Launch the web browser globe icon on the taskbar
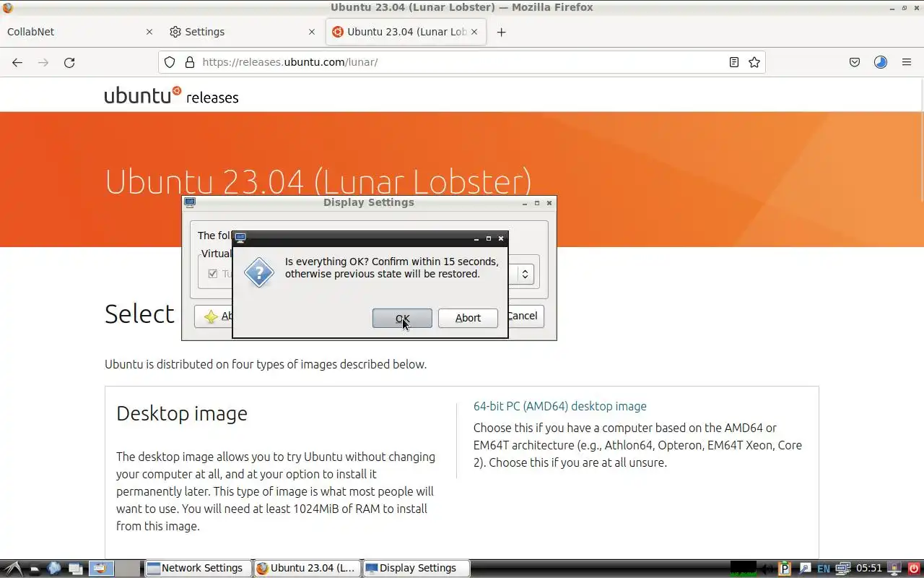 coord(54,568)
